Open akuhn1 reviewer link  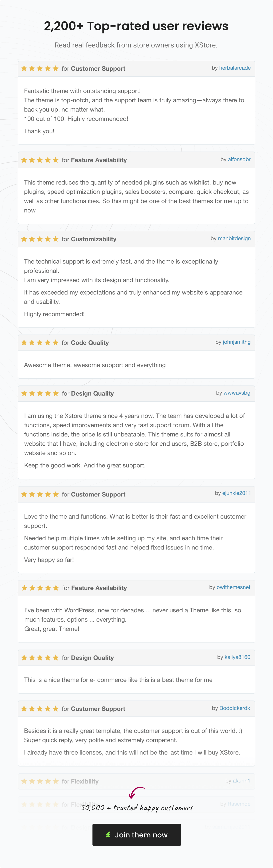pos(241,781)
